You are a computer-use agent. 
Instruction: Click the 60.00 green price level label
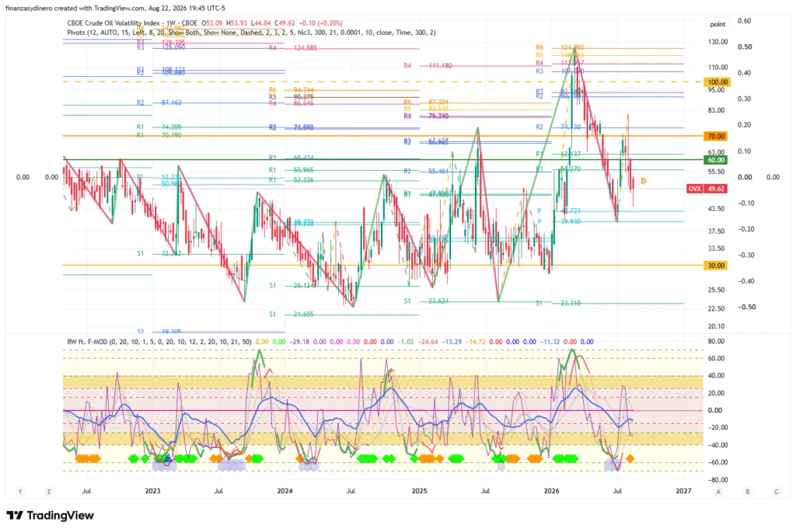tap(716, 160)
